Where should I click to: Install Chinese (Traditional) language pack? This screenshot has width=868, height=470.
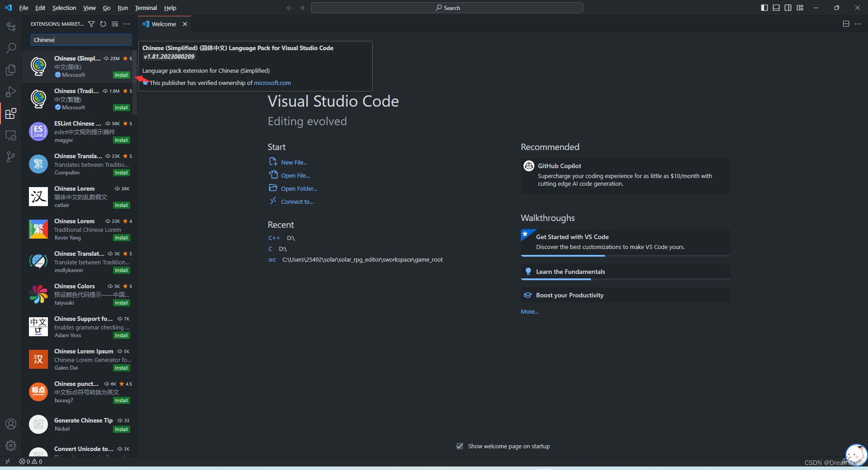[121, 108]
